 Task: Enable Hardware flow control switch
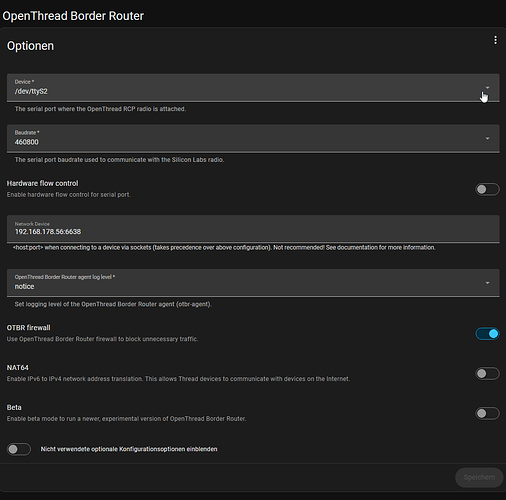[x=487, y=189]
